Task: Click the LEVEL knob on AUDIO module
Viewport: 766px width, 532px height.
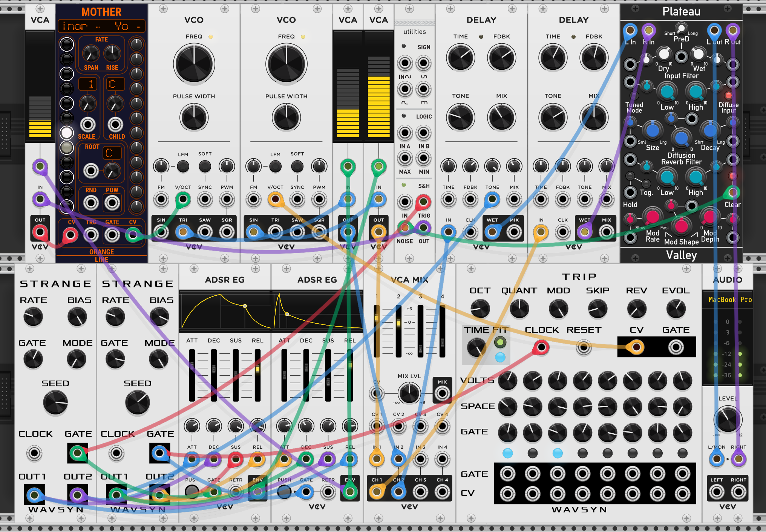Action: pyautogui.click(x=728, y=419)
